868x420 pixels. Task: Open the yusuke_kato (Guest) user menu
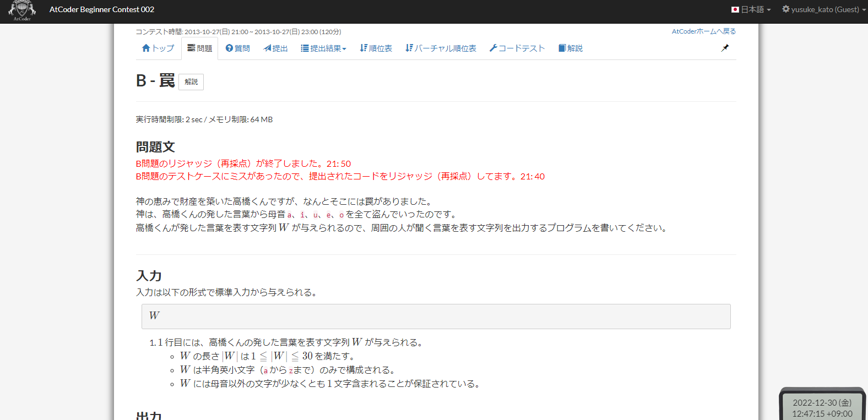[823, 9]
